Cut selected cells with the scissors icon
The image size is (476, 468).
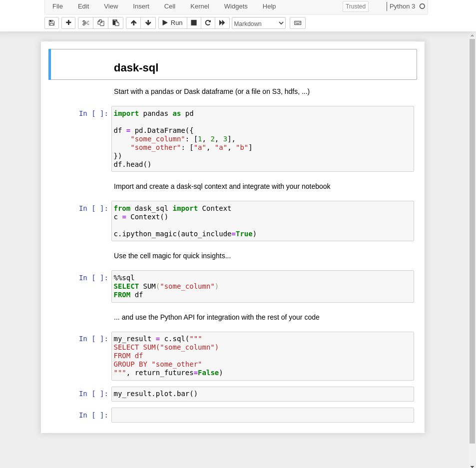[85, 23]
